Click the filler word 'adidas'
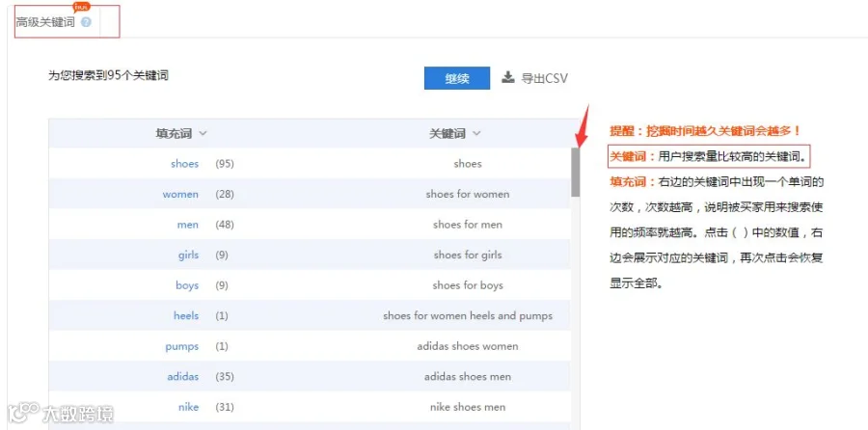Image resolution: width=868 pixels, height=430 pixels. pyautogui.click(x=182, y=377)
